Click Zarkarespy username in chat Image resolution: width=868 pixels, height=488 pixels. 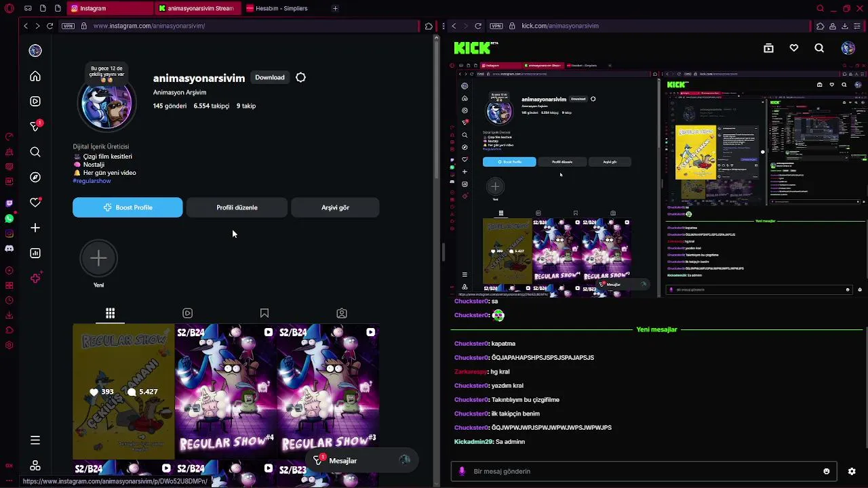coord(471,371)
